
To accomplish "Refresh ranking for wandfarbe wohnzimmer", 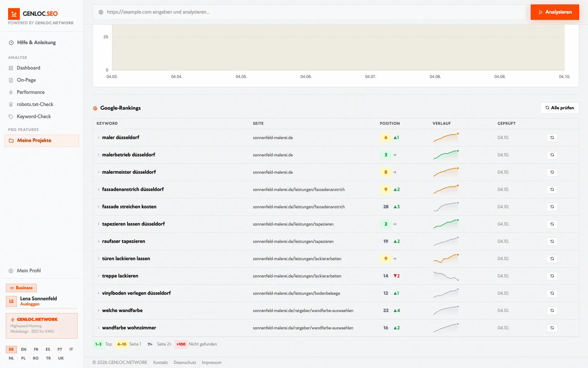I will [x=552, y=328].
